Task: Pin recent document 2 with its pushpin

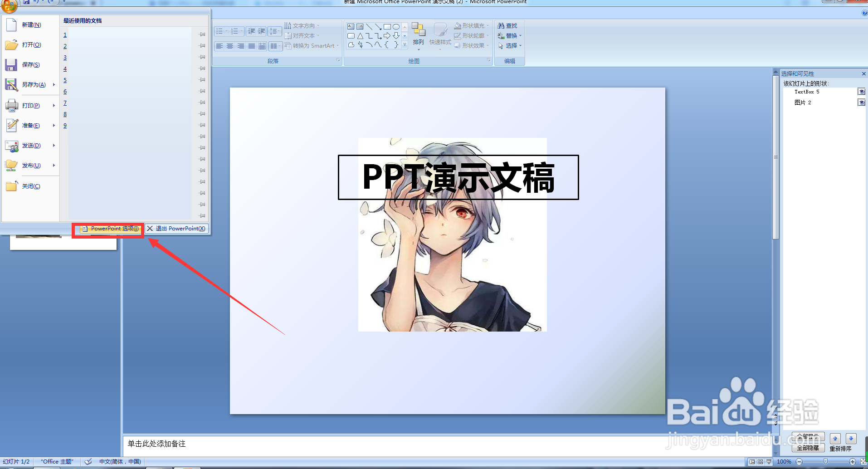Action: (202, 46)
